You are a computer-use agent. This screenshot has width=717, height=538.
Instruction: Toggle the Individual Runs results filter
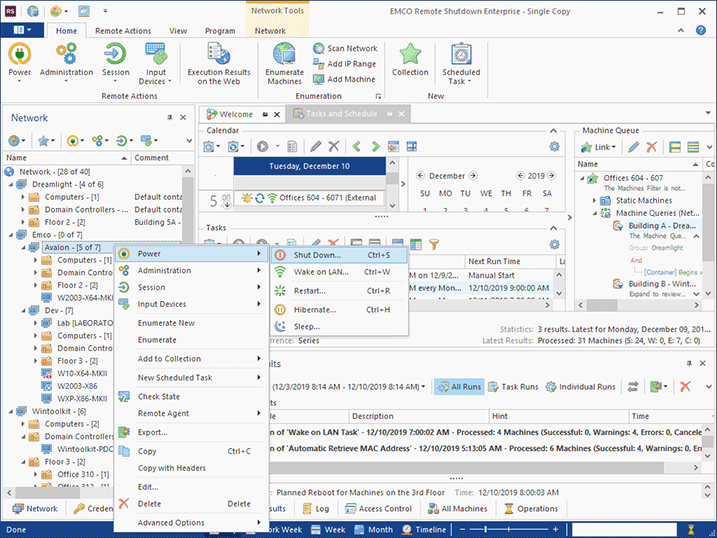582,386
